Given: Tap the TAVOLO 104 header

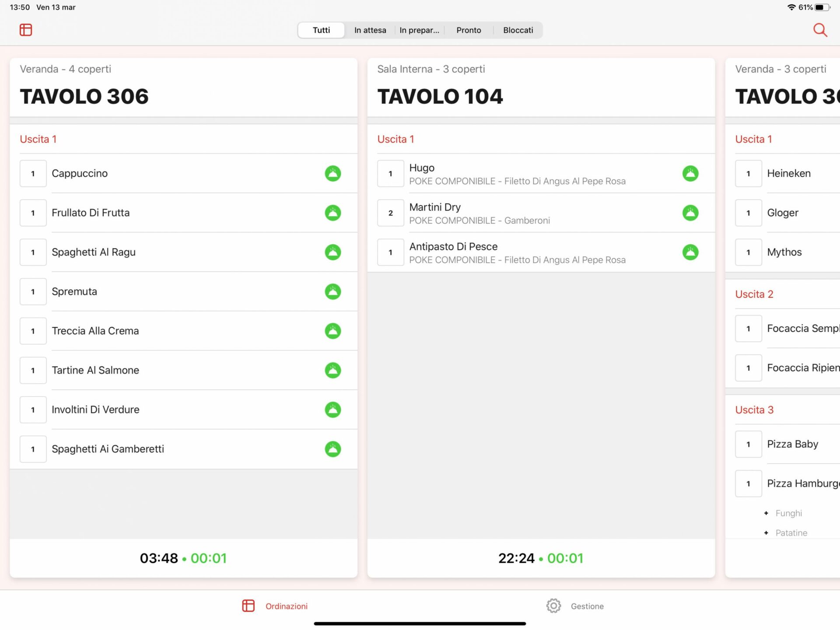Looking at the screenshot, I should coord(440,96).
